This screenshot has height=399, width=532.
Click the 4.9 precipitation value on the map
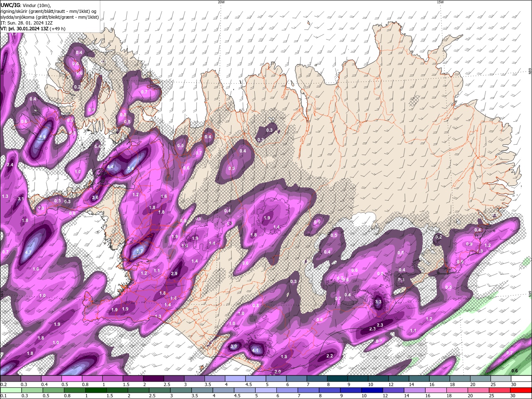42,136
